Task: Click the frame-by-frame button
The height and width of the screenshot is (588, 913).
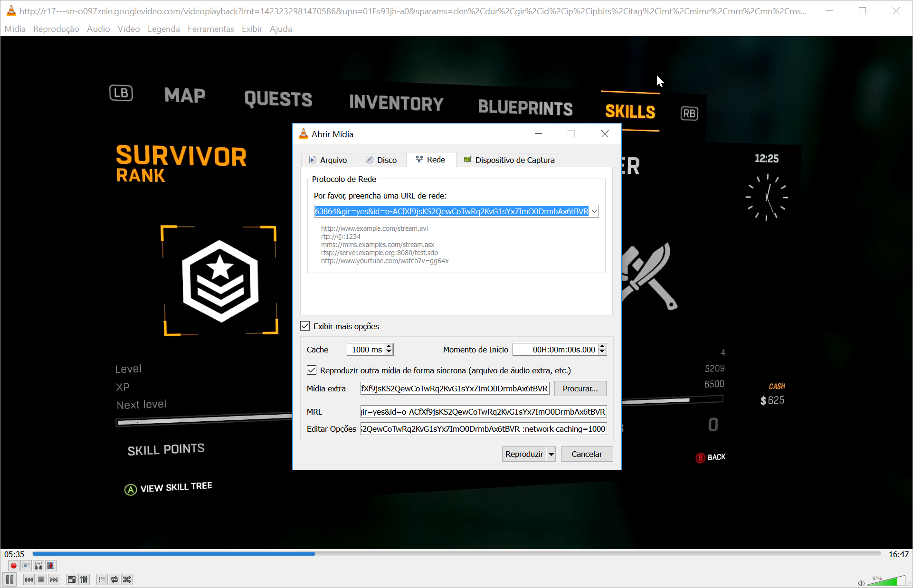Action: [51, 566]
